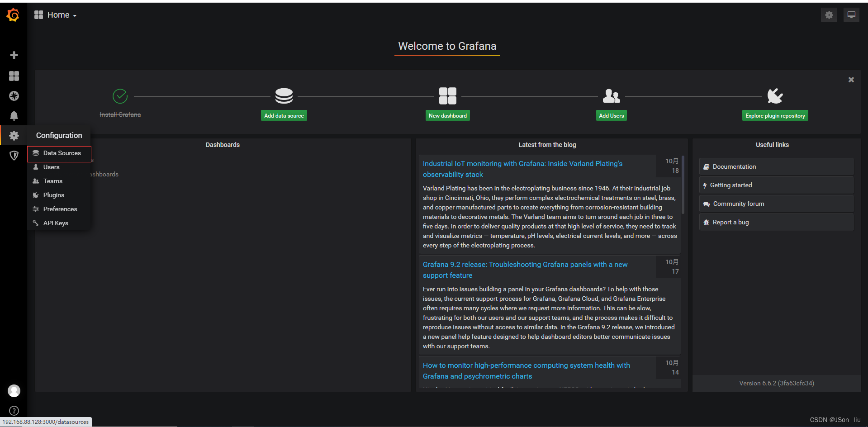Select API Keys in the Configuration menu
The height and width of the screenshot is (427, 868).
(59, 223)
